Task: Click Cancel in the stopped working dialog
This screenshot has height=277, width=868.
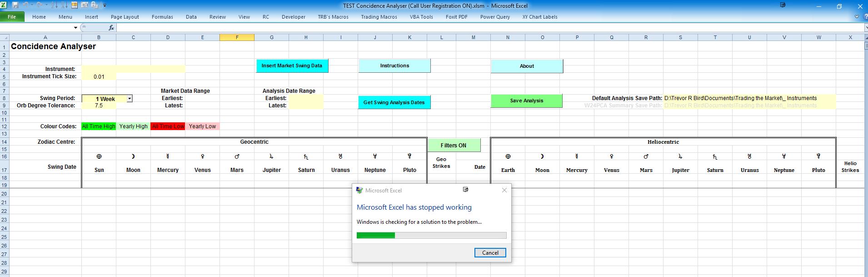Action: coord(490,253)
